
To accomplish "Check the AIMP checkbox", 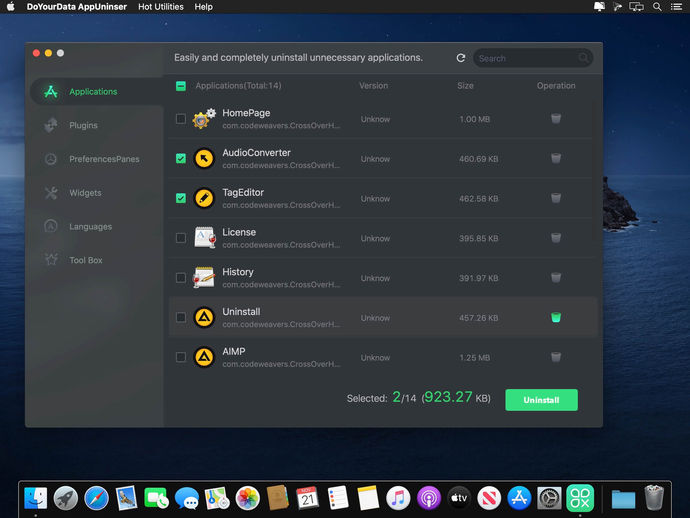I will pyautogui.click(x=181, y=357).
